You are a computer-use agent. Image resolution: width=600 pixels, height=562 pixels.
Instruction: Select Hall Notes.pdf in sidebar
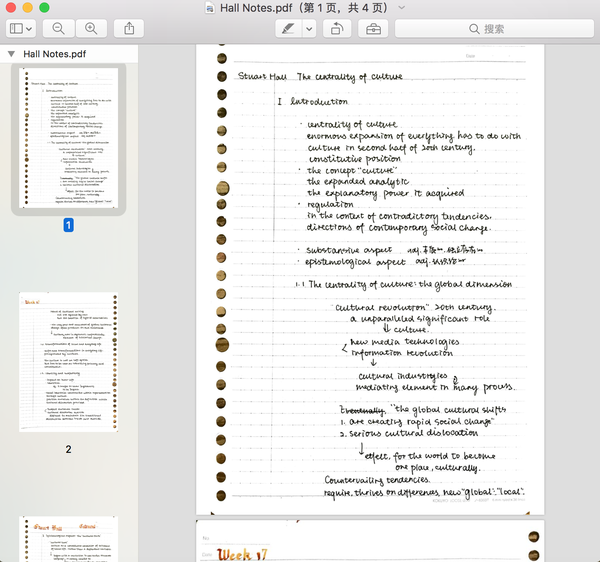[x=55, y=54]
